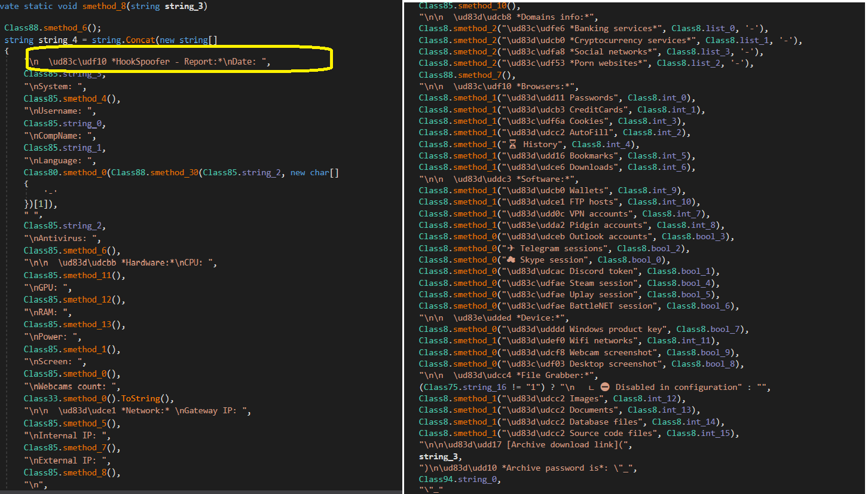Click the Uplay session line
This screenshot has height=494, width=868.
tap(570, 295)
